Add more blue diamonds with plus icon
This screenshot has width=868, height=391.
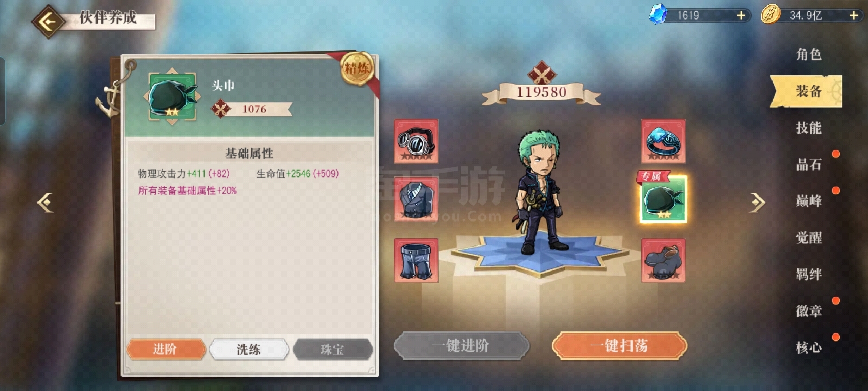point(741,16)
